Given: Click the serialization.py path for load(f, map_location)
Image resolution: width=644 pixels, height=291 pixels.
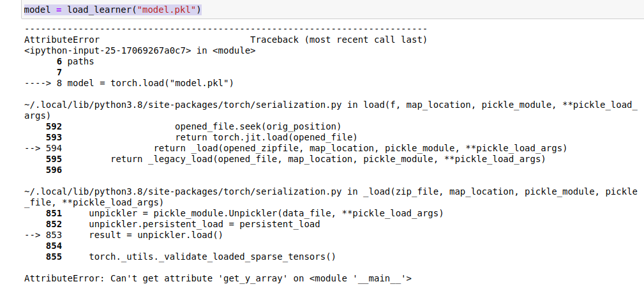Looking at the screenshot, I should point(185,105).
